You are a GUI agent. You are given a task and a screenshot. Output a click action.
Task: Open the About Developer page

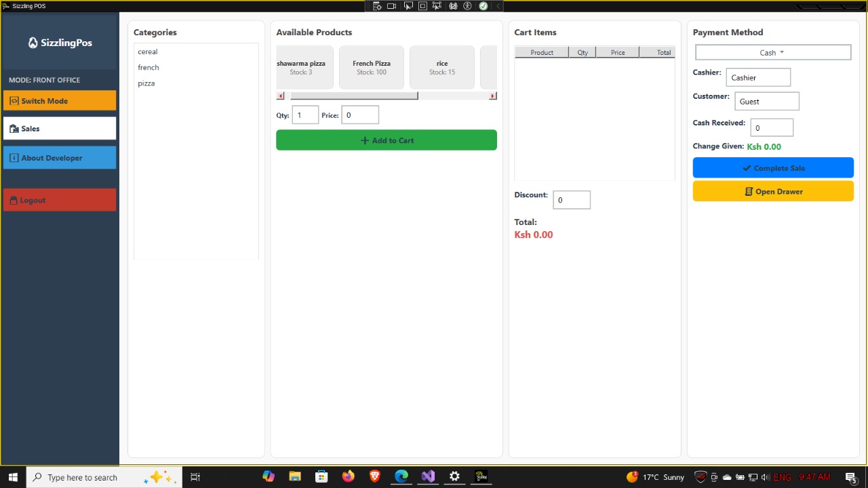(x=60, y=158)
